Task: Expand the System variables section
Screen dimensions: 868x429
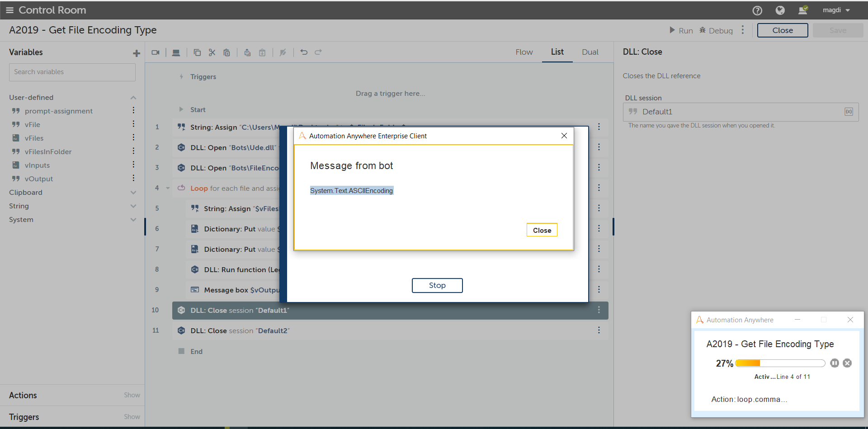Action: pyautogui.click(x=133, y=220)
